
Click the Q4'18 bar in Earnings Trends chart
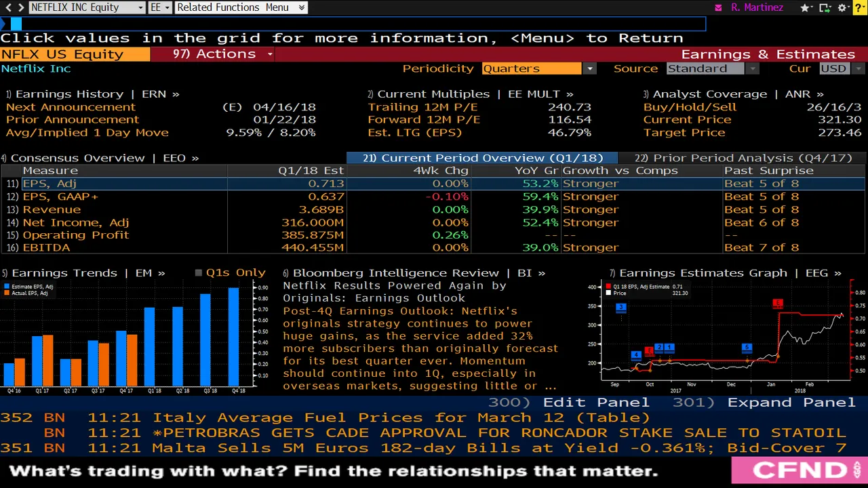tap(233, 336)
